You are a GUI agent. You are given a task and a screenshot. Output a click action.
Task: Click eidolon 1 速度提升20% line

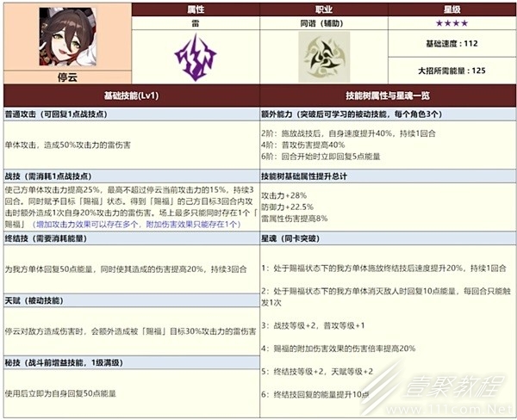383,269
